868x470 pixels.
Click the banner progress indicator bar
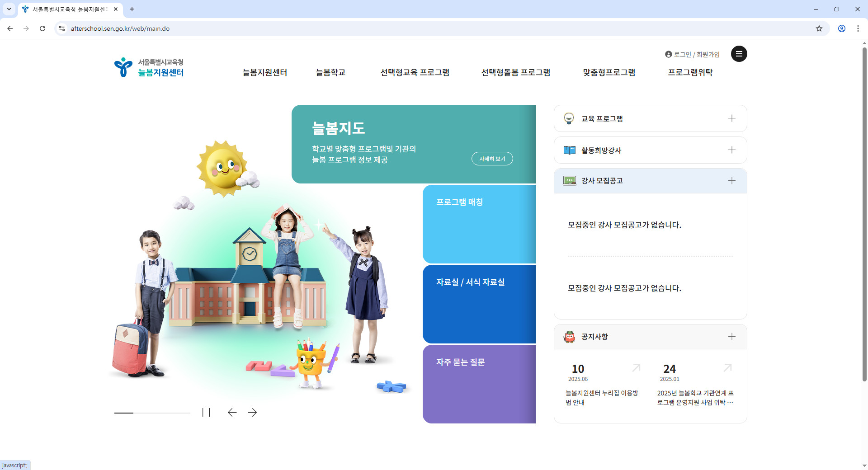tap(152, 413)
